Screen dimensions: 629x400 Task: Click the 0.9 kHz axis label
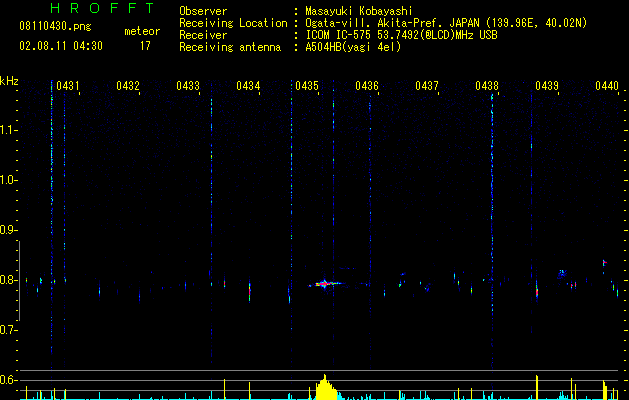point(8,230)
